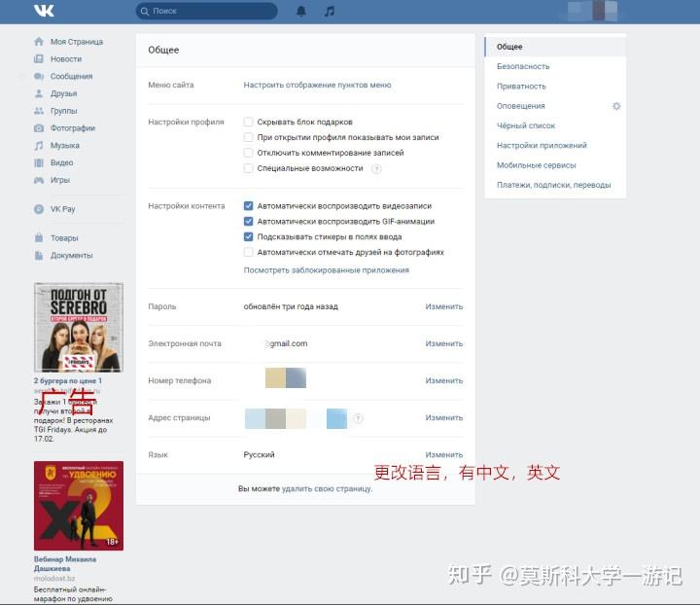Screen dimensions: 700x605
Task: Click gamepad icon beside Игры
Action: (x=39, y=180)
